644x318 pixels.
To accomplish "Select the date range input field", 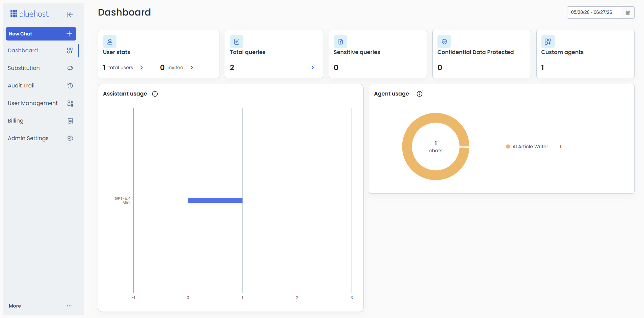I will 600,12.
